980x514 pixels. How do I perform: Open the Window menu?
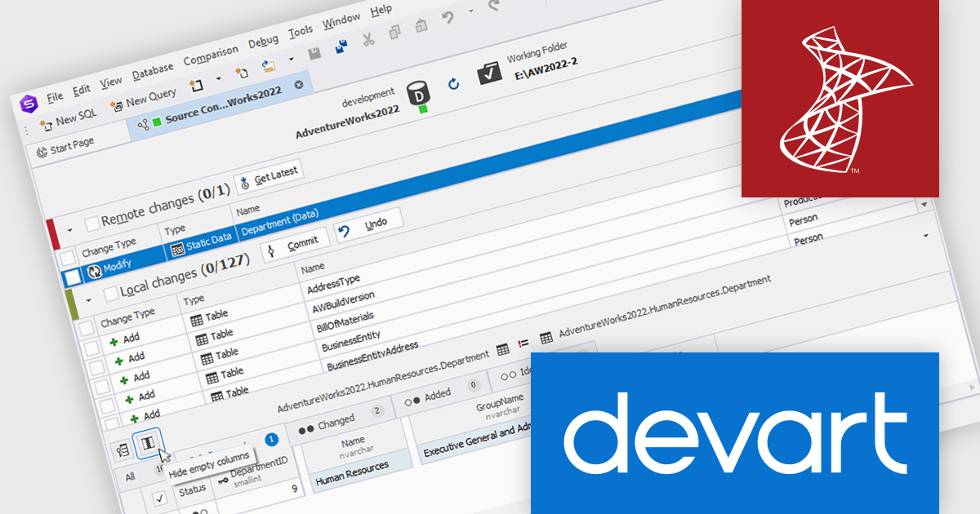(x=341, y=20)
